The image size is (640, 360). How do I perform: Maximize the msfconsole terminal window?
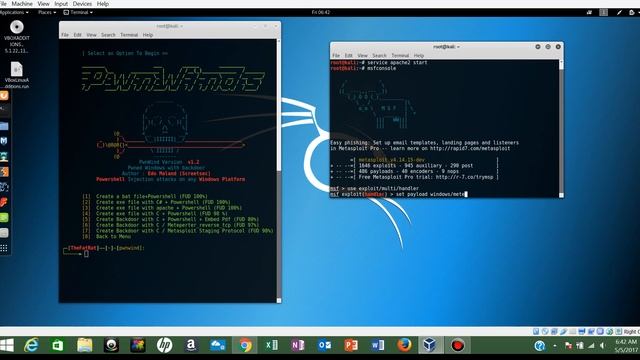click(548, 47)
